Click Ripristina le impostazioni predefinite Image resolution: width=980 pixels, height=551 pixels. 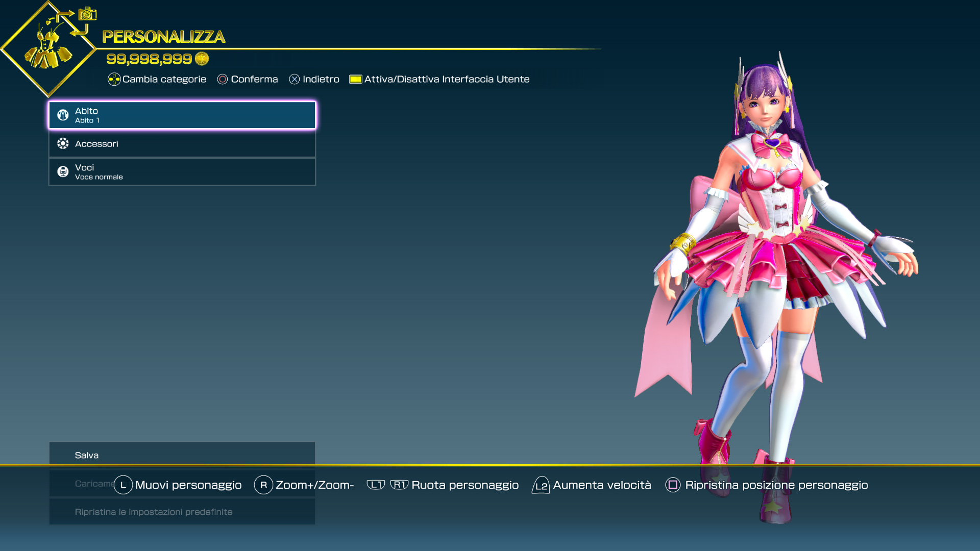[182, 512]
